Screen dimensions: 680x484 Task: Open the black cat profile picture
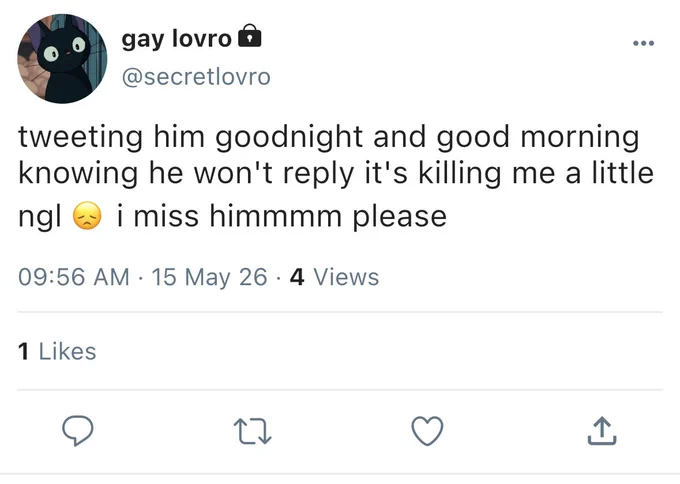62,59
